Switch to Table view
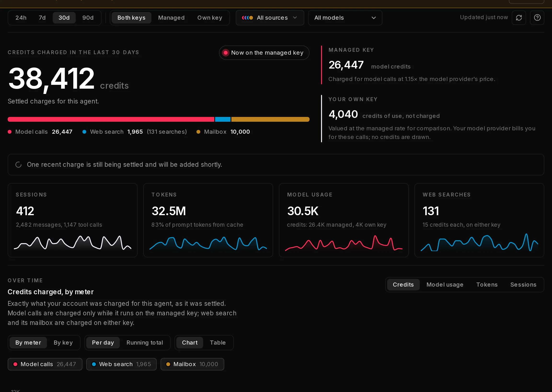The image size is (552, 392). (x=218, y=342)
